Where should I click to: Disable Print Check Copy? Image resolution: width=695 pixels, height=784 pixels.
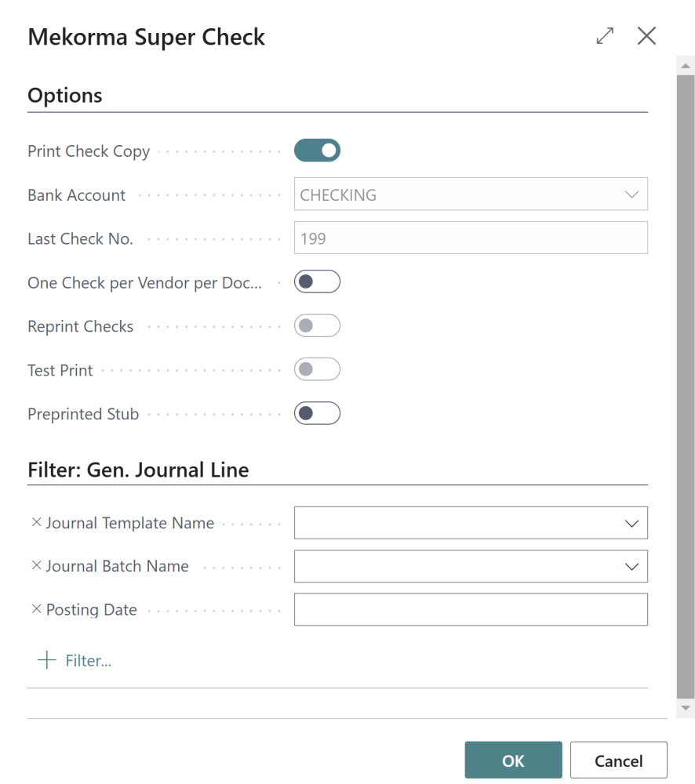coord(317,150)
